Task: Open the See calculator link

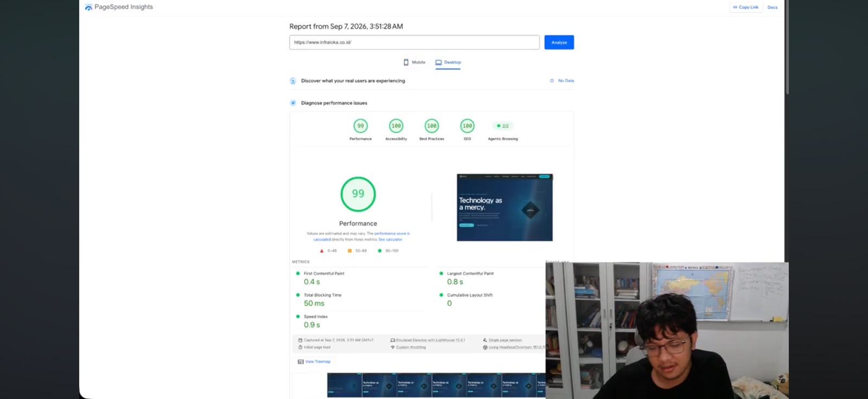Action: (391, 240)
